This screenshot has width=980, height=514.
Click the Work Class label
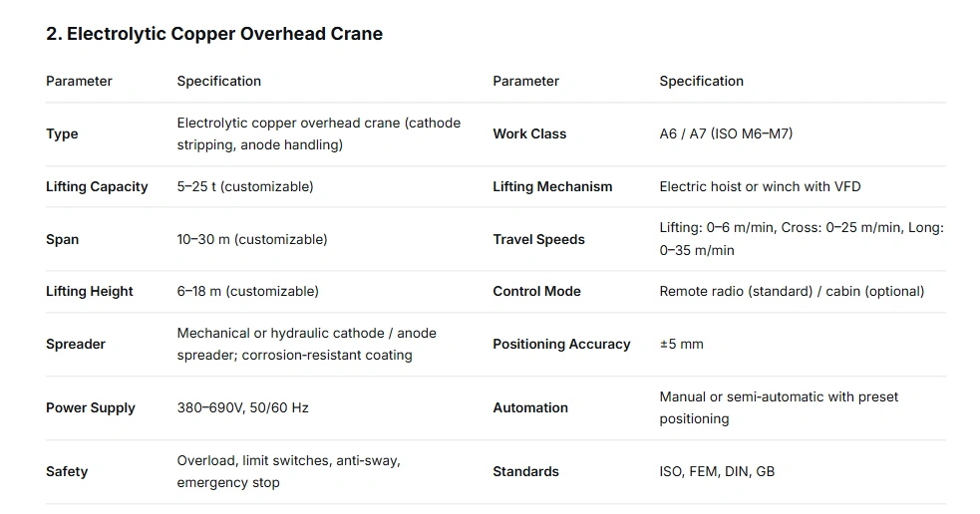pyautogui.click(x=529, y=133)
